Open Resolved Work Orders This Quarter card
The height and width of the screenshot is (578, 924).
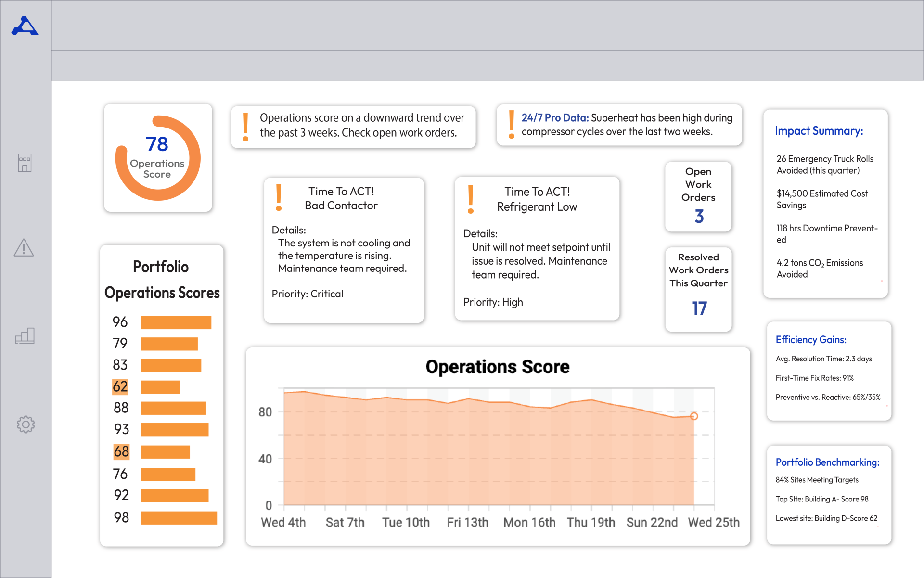[x=698, y=289]
